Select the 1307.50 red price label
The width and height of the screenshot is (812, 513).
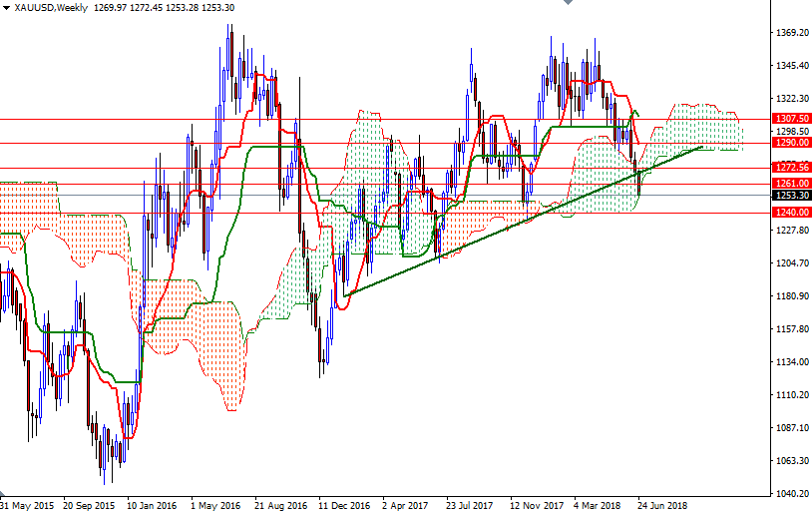[x=790, y=119]
